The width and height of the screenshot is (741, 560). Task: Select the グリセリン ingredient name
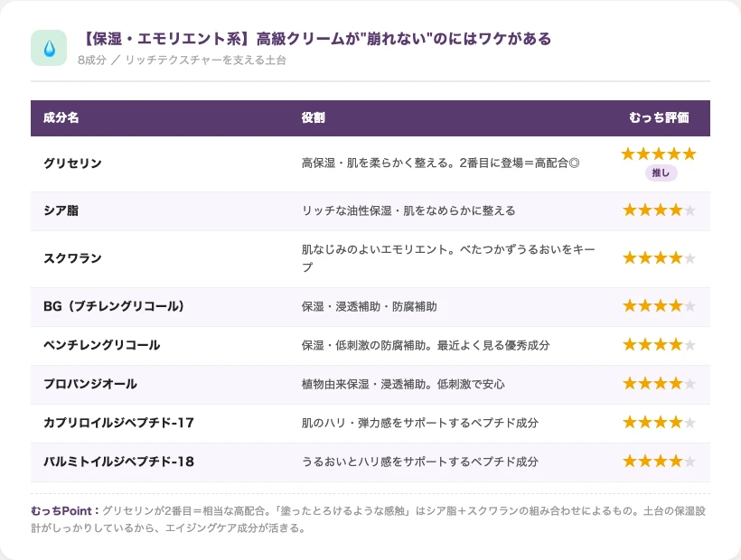(73, 163)
